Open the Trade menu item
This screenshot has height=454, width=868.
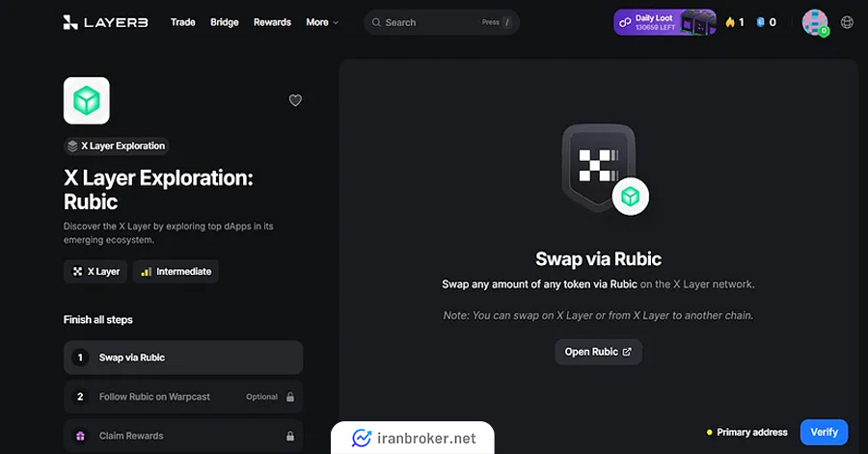[x=182, y=22]
